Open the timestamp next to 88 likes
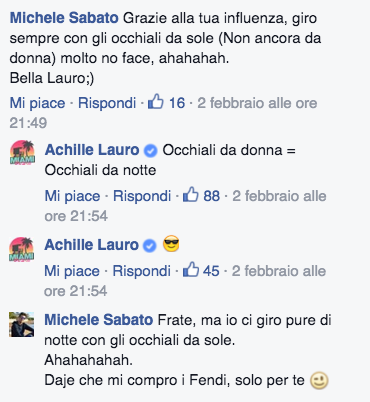This screenshot has height=402, width=370. pyautogui.click(x=185, y=206)
